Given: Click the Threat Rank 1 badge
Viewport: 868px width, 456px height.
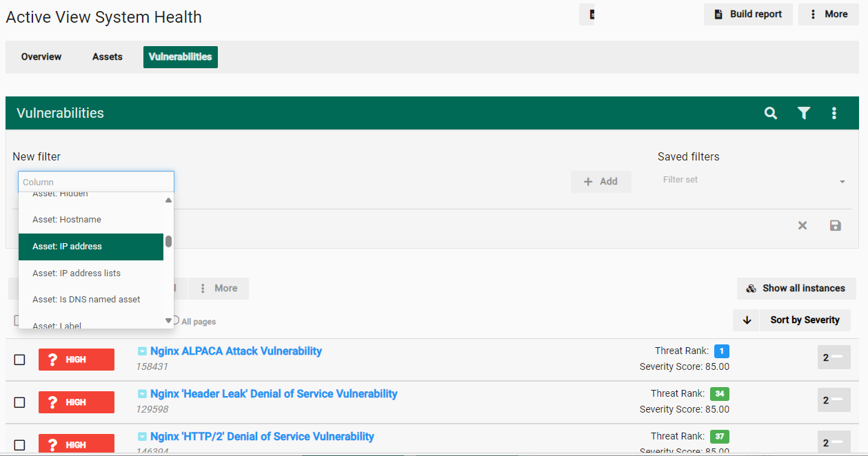Looking at the screenshot, I should (721, 351).
